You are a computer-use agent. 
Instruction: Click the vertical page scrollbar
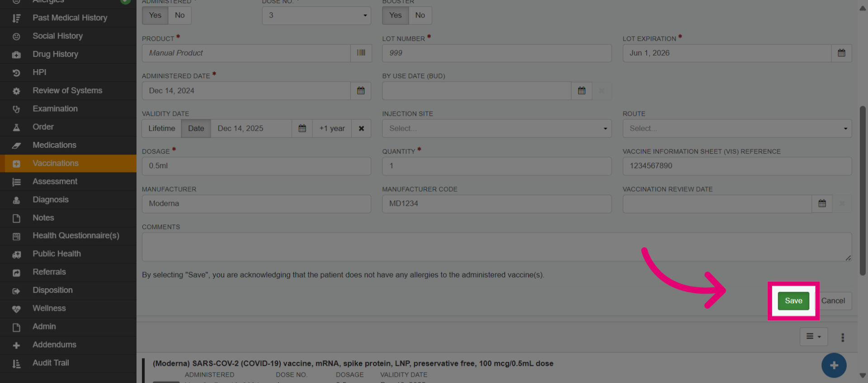(862, 190)
